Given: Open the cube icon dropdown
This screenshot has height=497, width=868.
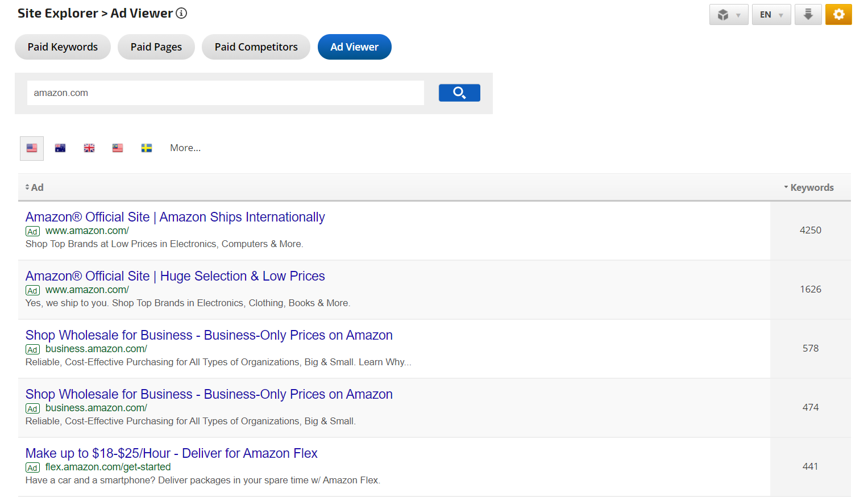Looking at the screenshot, I should pos(728,15).
